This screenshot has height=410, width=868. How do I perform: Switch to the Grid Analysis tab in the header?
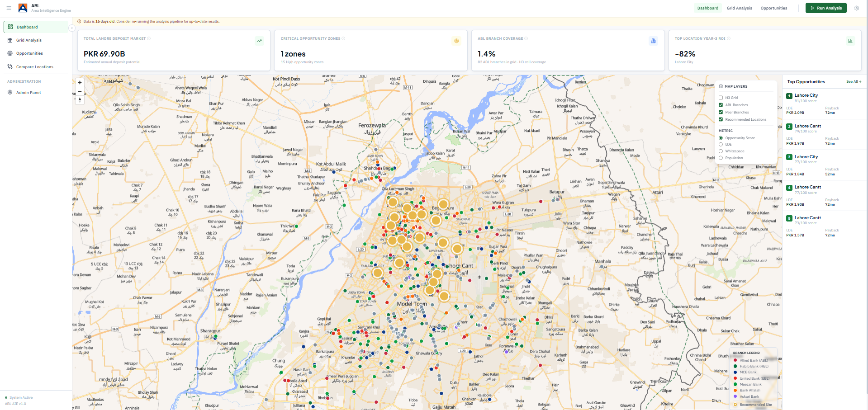coord(739,8)
